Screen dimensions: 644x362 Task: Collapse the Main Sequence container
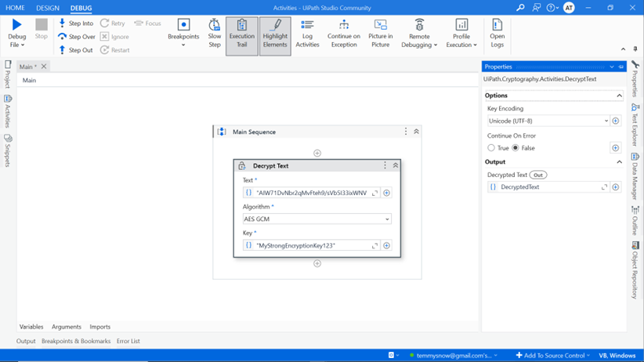(x=416, y=132)
